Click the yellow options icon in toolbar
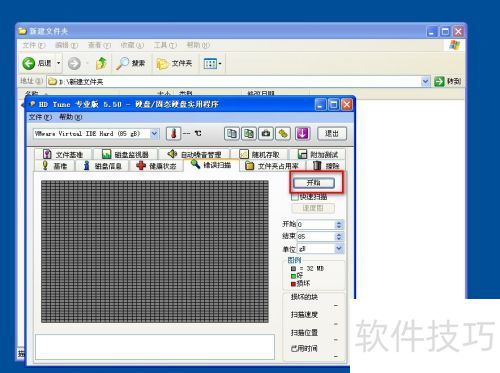Viewport: 500px width, 373px height. [283, 134]
